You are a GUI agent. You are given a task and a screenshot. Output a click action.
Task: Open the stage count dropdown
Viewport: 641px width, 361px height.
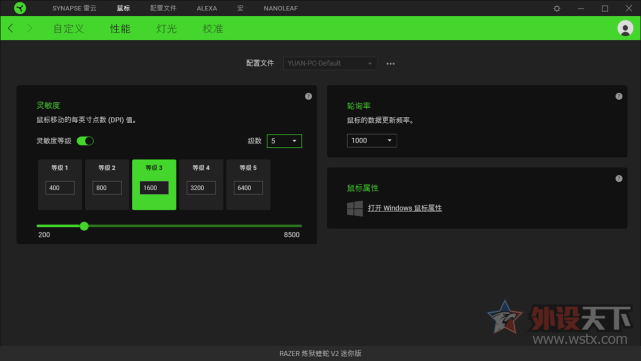tap(284, 141)
